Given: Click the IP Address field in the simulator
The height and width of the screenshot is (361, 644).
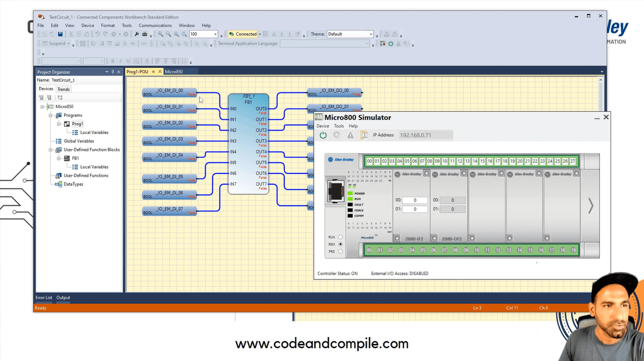Looking at the screenshot, I should tap(425, 135).
